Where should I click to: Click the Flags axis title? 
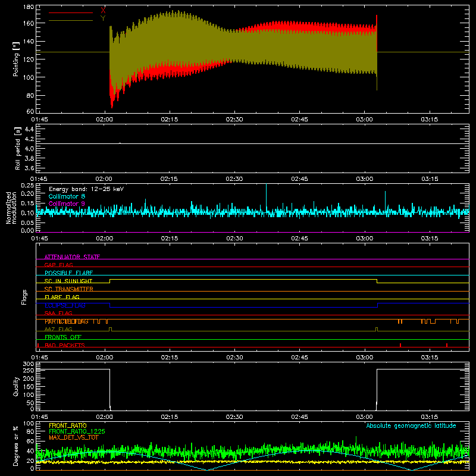click(24, 297)
